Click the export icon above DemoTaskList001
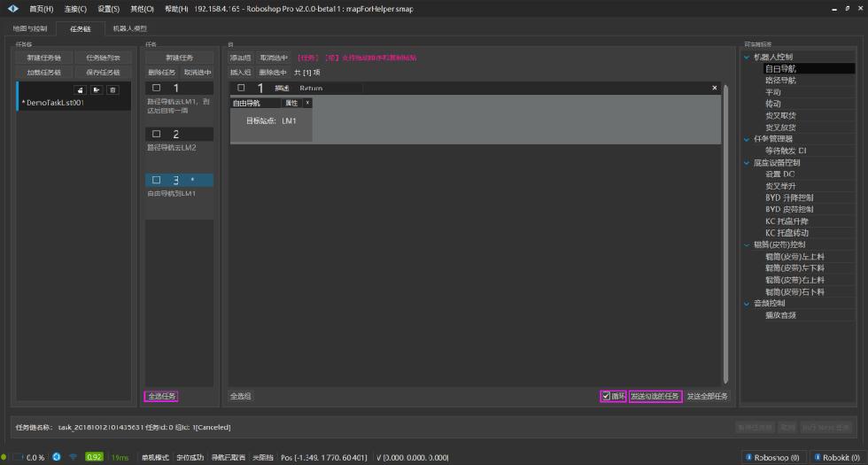The height and width of the screenshot is (465, 868). tap(96, 89)
